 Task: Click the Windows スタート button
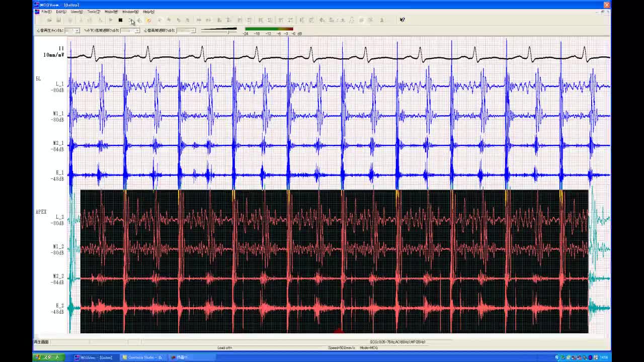tap(47, 357)
